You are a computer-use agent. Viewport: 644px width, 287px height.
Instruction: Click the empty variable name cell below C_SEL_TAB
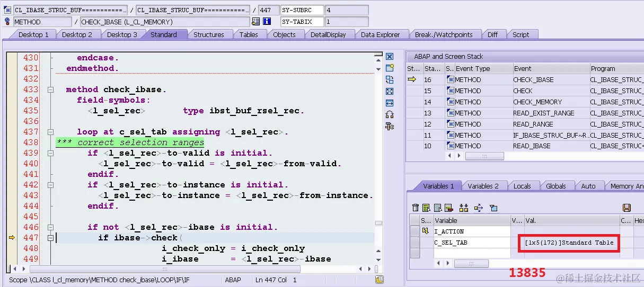tap(472, 253)
